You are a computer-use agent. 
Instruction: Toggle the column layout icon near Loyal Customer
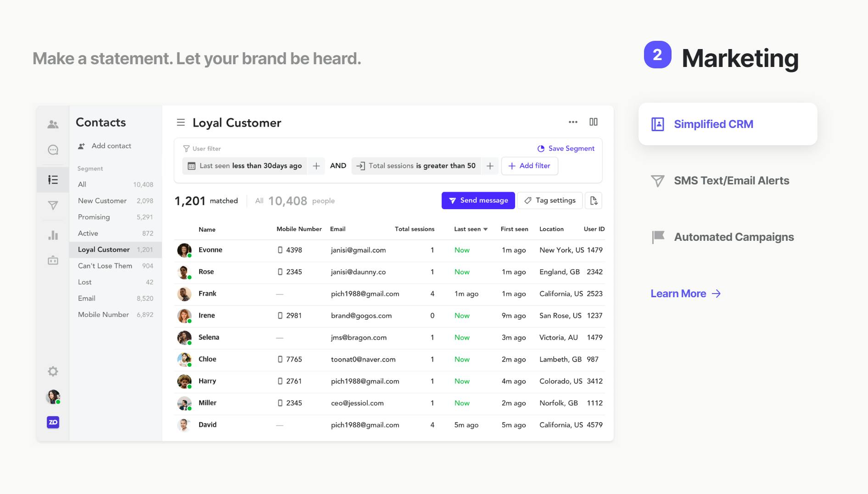(594, 122)
